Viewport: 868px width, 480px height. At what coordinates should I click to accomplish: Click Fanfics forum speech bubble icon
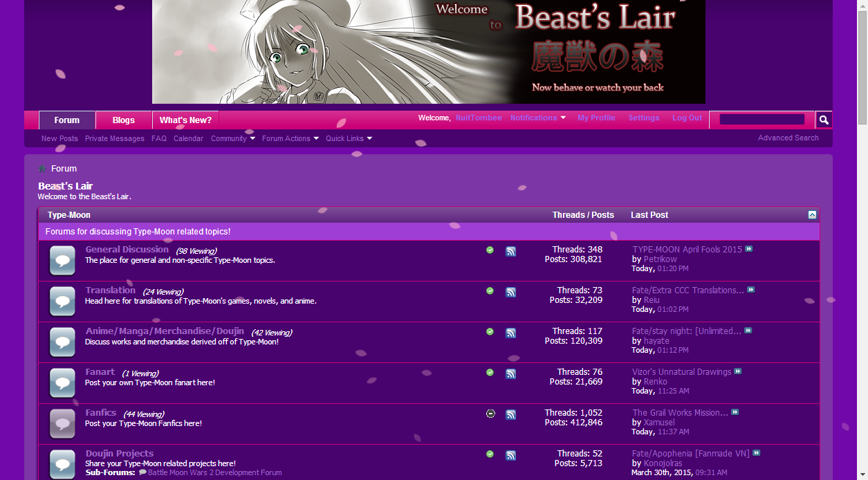62,424
